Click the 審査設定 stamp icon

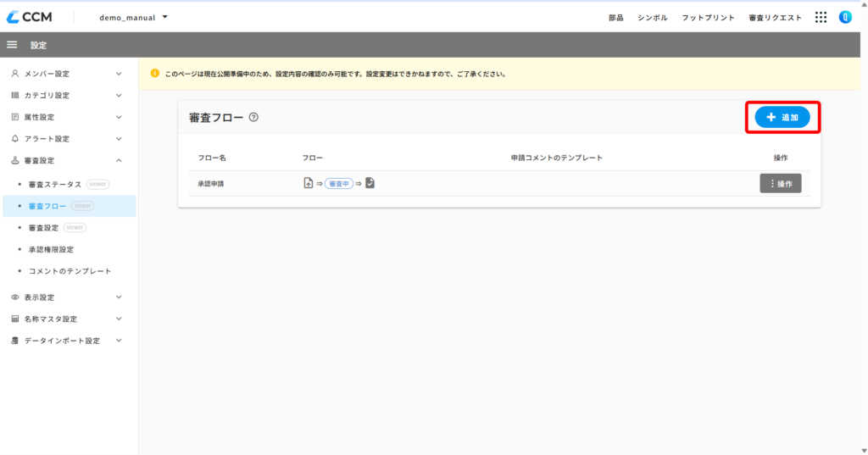(15, 160)
